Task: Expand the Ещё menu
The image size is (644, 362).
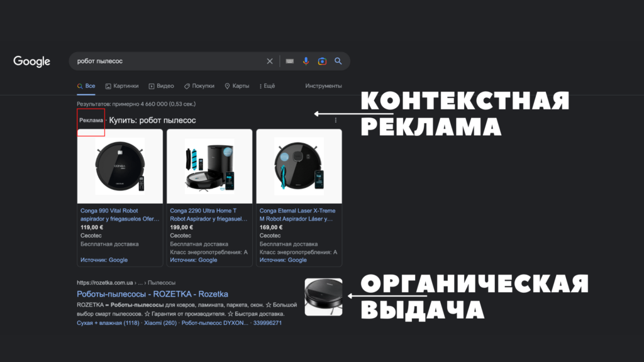Action: click(267, 86)
